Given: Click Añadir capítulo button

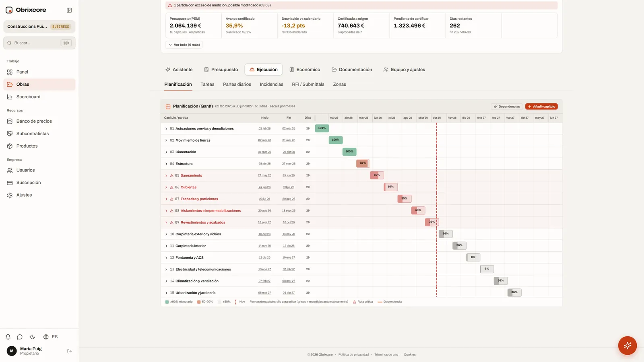Looking at the screenshot, I should pyautogui.click(x=541, y=107).
